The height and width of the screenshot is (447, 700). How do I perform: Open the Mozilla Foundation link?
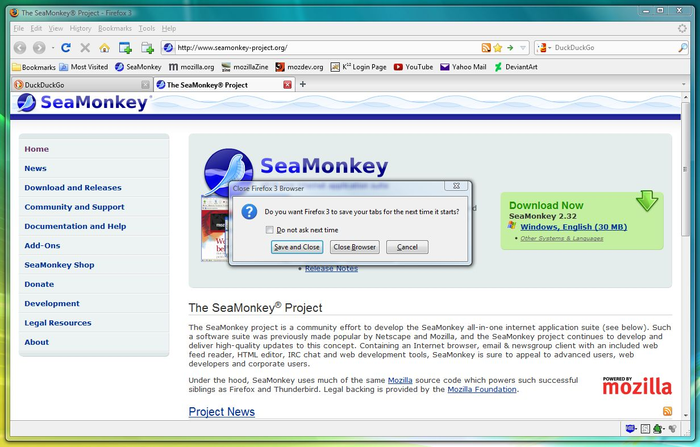[482, 389]
